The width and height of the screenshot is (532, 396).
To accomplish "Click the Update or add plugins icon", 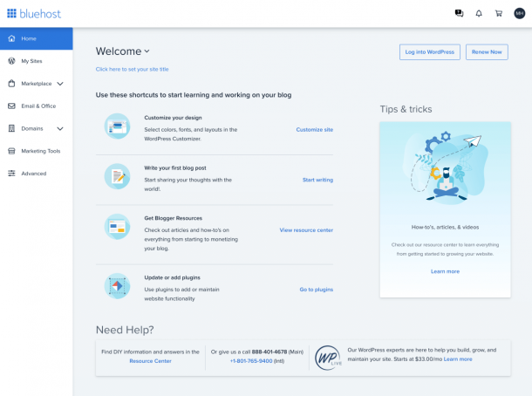I will 117,285.
